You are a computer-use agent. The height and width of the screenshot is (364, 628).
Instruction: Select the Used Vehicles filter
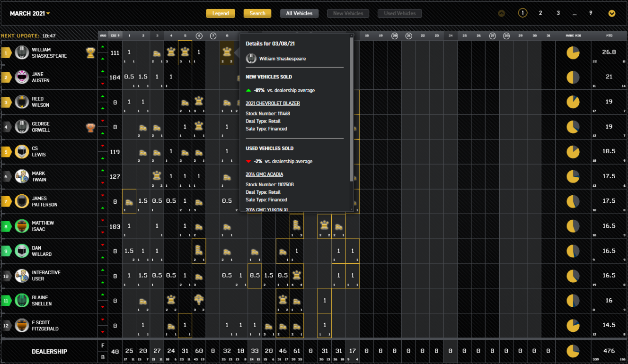click(x=399, y=13)
